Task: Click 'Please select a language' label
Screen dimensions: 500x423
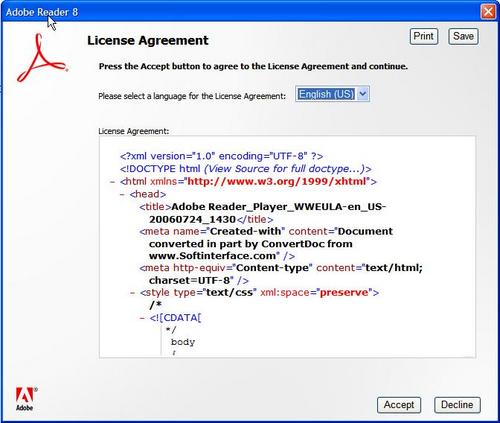Action: [x=192, y=96]
